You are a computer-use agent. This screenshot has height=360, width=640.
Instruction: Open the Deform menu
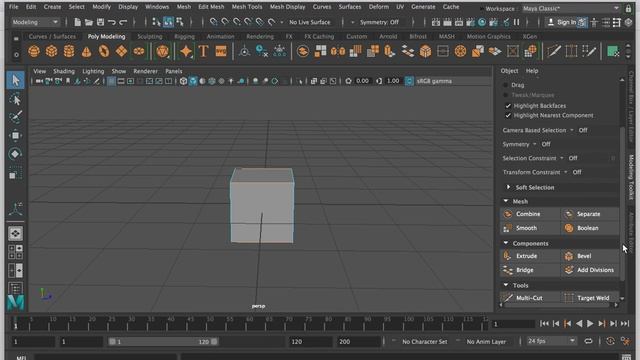(378, 7)
